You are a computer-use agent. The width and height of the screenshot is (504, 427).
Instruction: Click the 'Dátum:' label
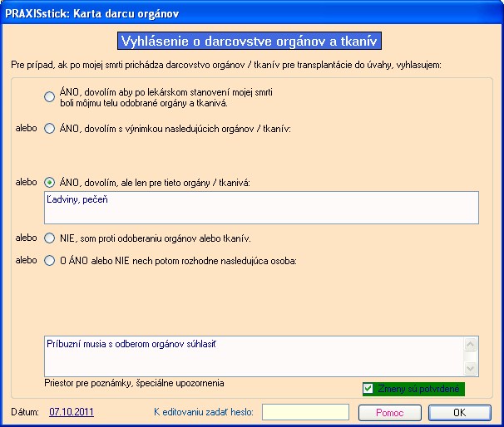click(x=25, y=412)
